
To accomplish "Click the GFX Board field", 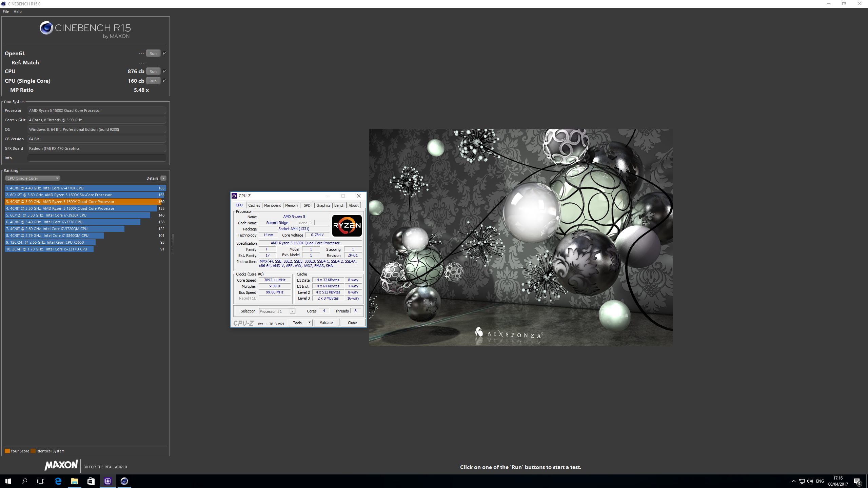I will click(x=97, y=148).
